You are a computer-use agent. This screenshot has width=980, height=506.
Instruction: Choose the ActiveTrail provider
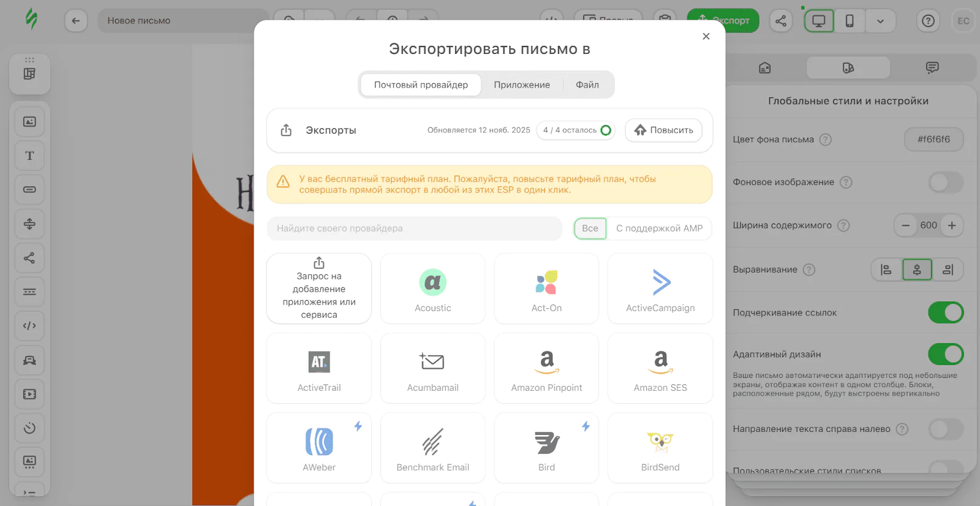[319, 368]
